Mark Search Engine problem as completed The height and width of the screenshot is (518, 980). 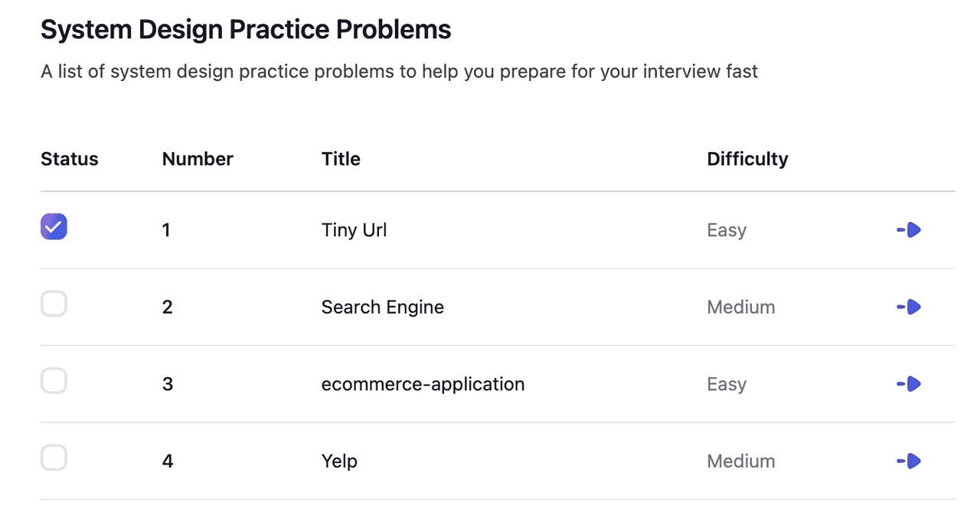[54, 304]
